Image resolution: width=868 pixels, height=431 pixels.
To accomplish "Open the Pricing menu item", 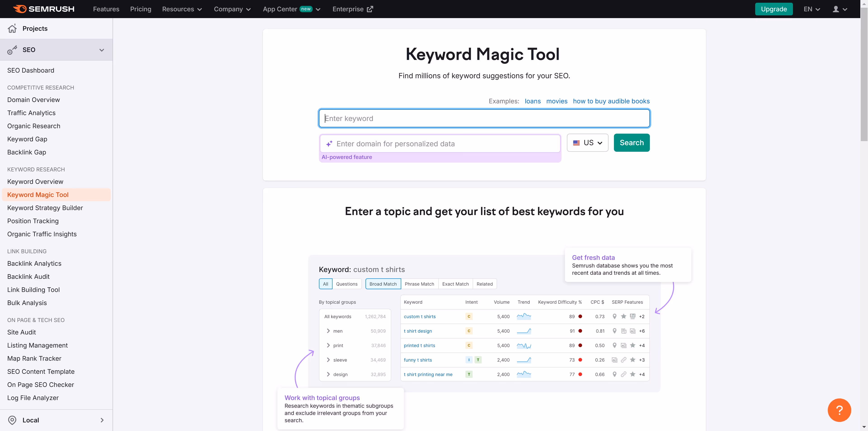I will [x=141, y=9].
